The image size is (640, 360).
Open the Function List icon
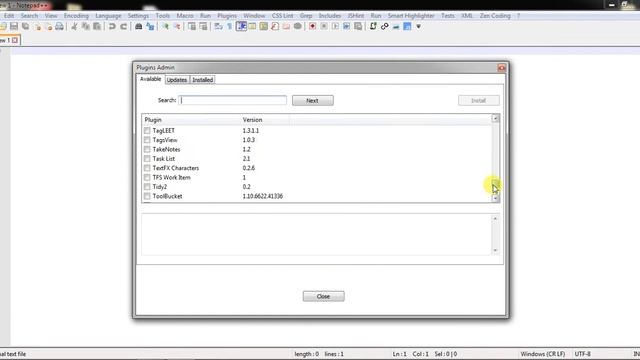click(275, 27)
